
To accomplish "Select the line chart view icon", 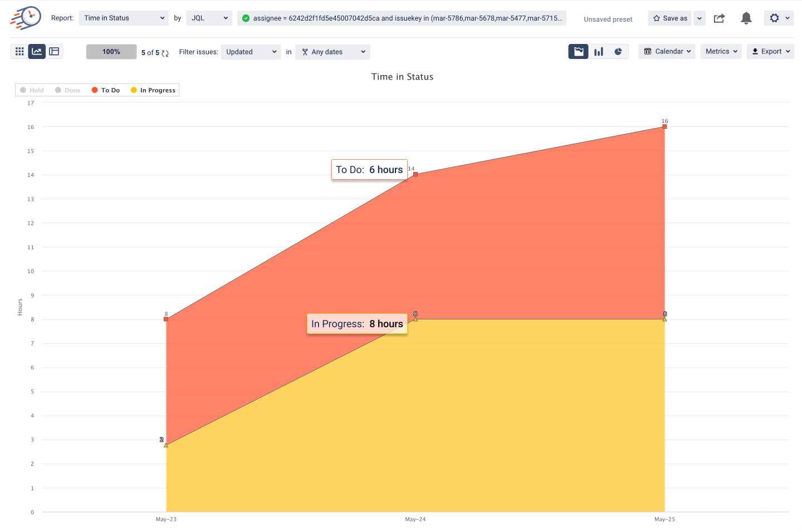I will point(37,52).
